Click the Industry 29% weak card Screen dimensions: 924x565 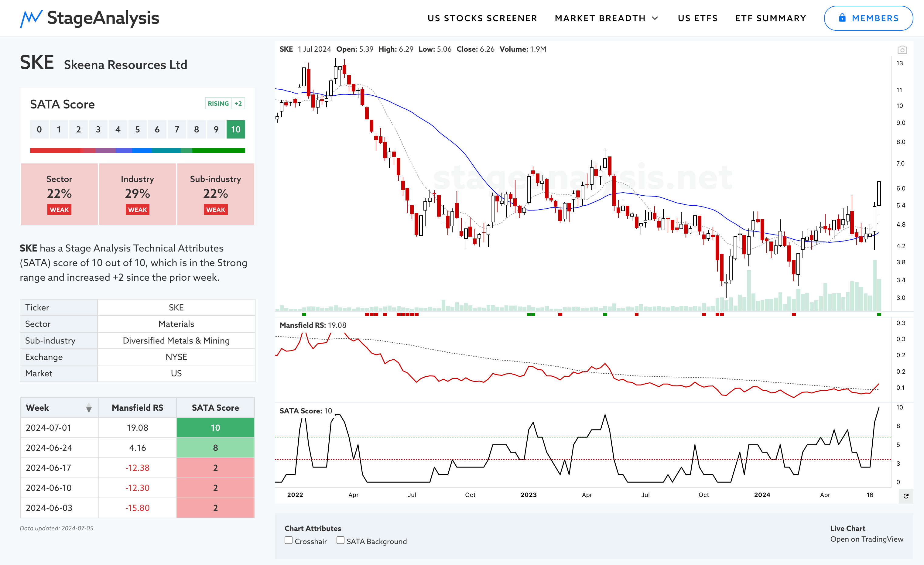(137, 194)
